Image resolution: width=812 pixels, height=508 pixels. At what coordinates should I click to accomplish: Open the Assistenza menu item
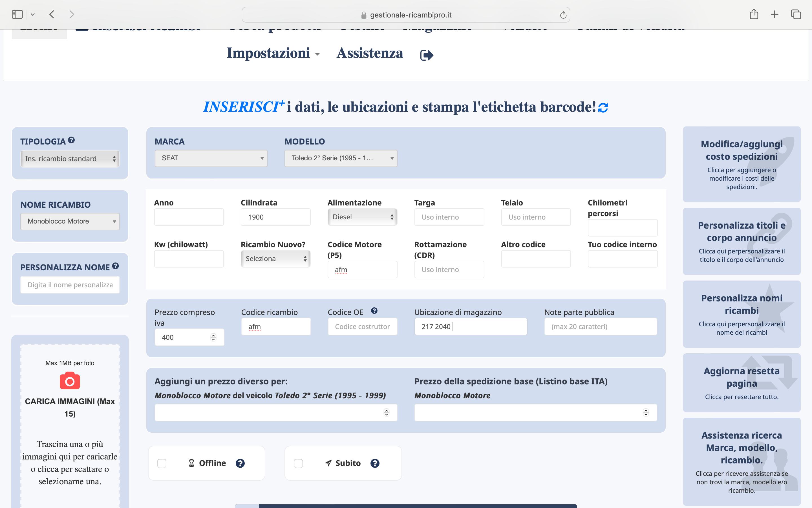coord(370,53)
